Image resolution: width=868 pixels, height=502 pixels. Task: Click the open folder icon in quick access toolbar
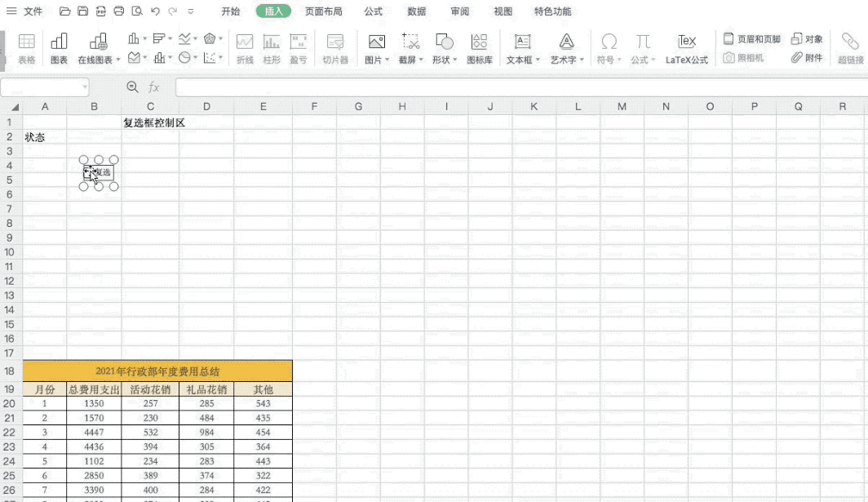[x=64, y=11]
